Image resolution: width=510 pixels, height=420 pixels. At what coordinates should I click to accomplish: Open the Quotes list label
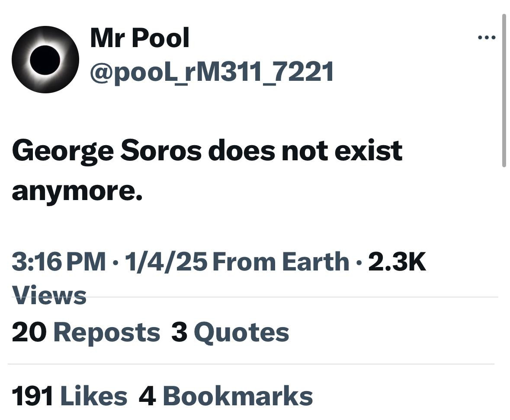[x=241, y=333]
